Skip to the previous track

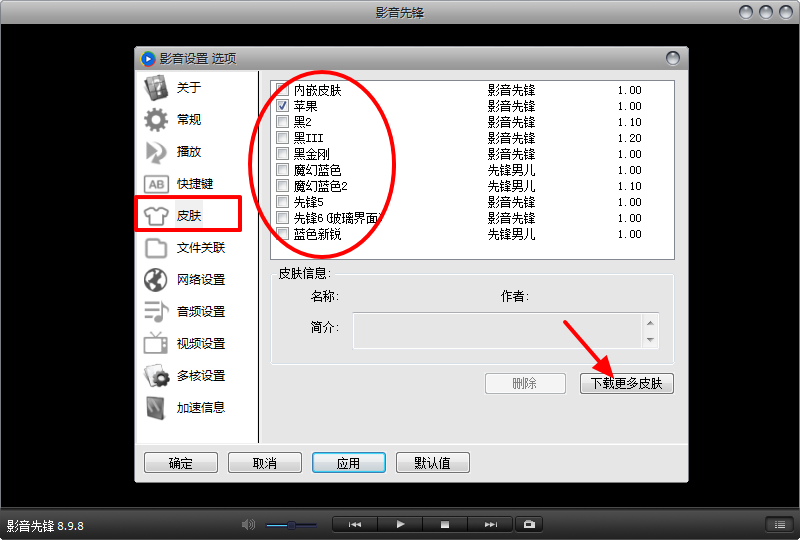355,524
